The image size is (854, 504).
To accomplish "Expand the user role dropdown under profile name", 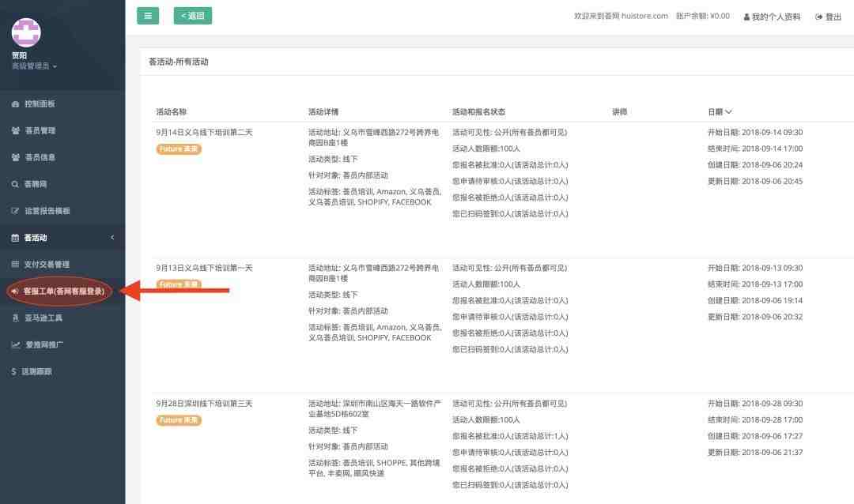I will (x=34, y=66).
